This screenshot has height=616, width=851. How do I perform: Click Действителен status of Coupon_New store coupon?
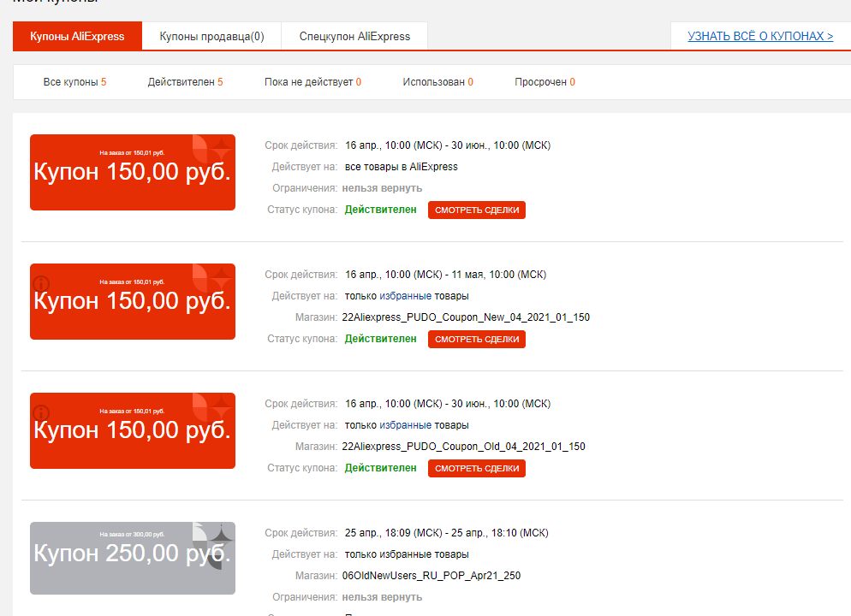tap(380, 338)
